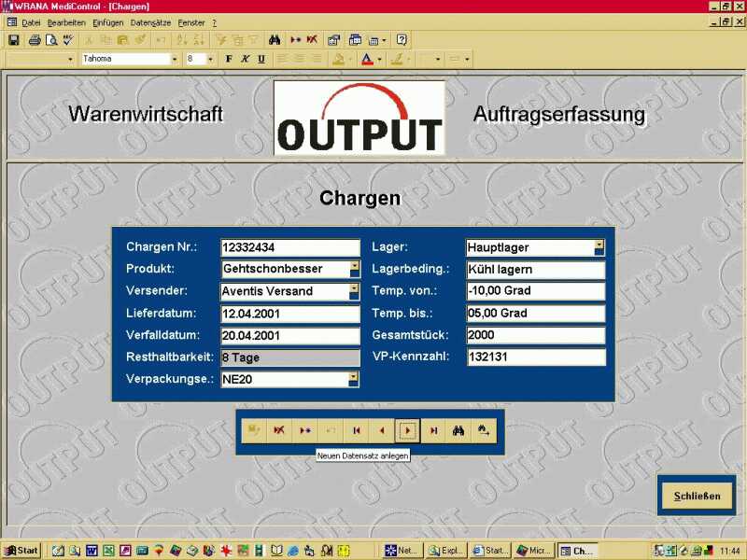Image resolution: width=747 pixels, height=560 pixels.
Task: Go to first record in navigation bar
Action: tap(357, 431)
